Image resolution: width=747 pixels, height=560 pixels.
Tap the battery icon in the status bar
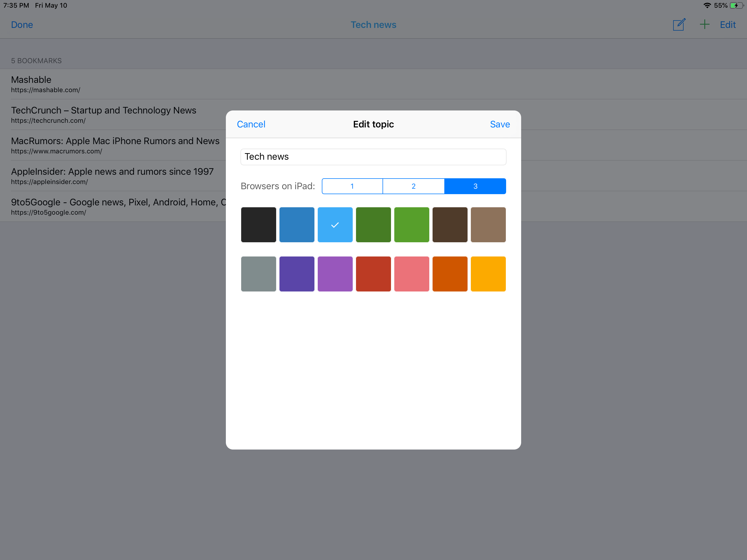(737, 5)
